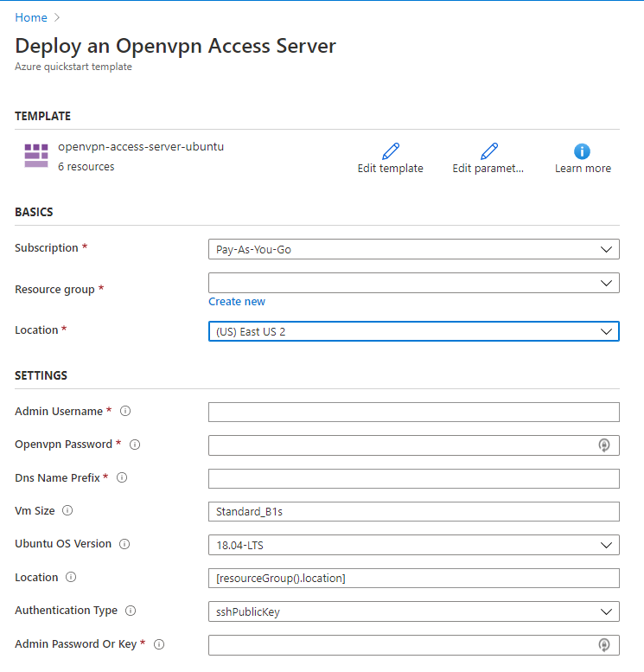Click password manager icon in Openvpn Password field
644x672 pixels.
[604, 445]
